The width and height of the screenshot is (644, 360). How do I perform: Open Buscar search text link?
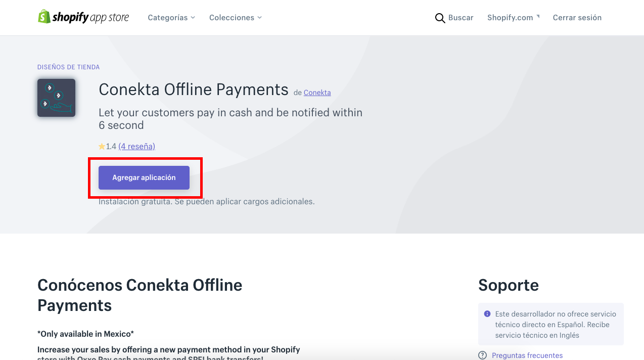(461, 18)
